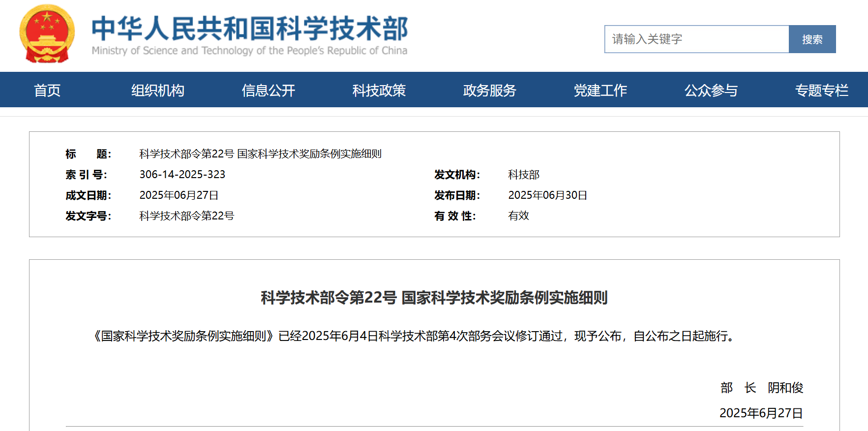Open the 党建工作 menu
This screenshot has width=868, height=431.
pyautogui.click(x=600, y=91)
